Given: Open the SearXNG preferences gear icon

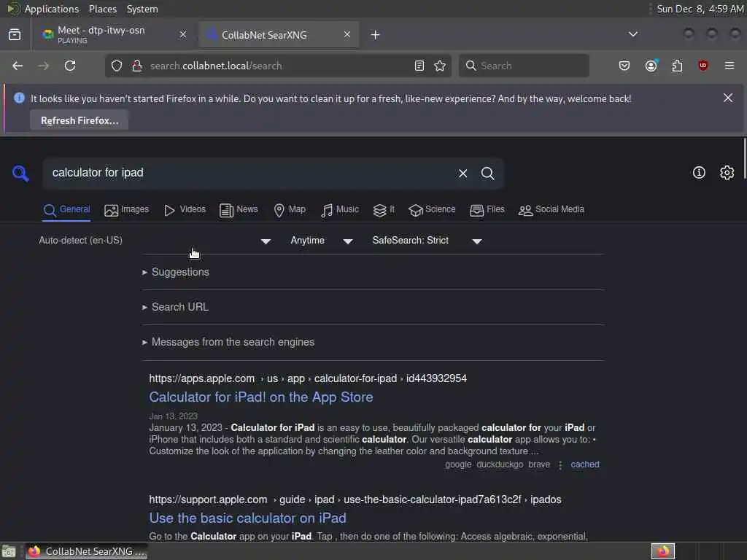Looking at the screenshot, I should point(727,172).
